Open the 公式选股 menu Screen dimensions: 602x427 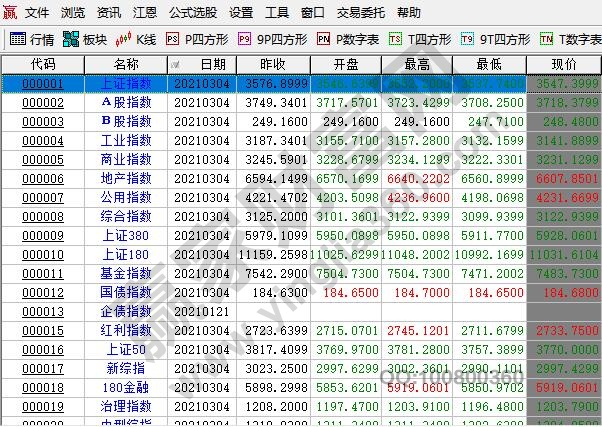tap(194, 13)
